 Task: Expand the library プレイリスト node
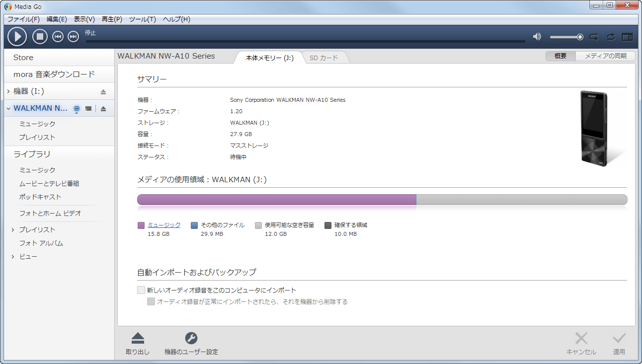(13, 230)
